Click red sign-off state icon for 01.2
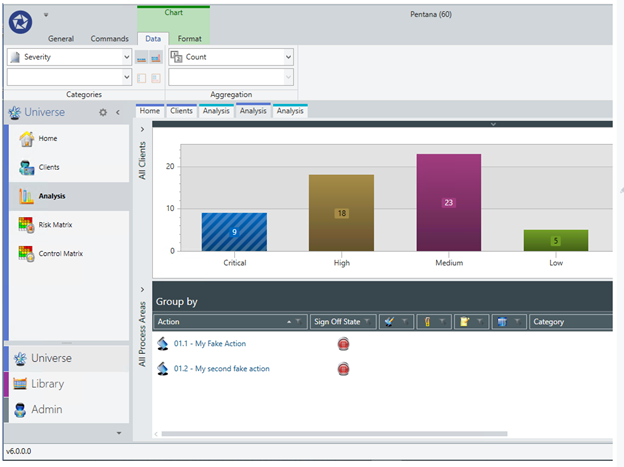 (x=343, y=369)
